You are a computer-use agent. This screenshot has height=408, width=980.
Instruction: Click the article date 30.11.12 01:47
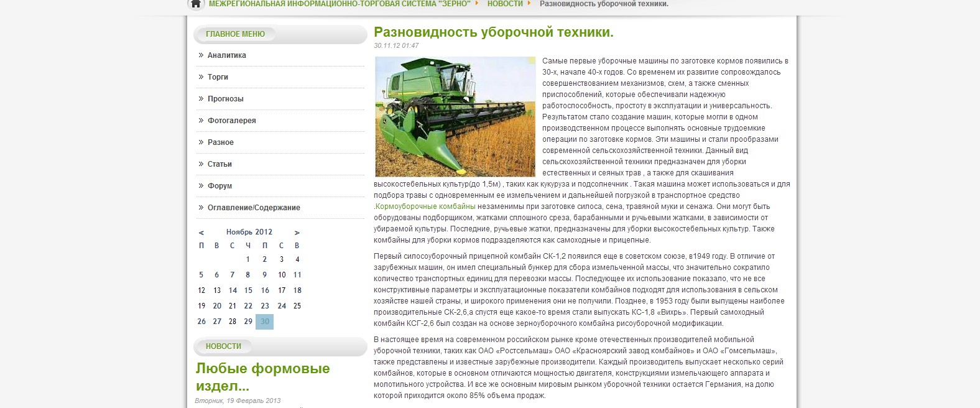click(x=396, y=46)
